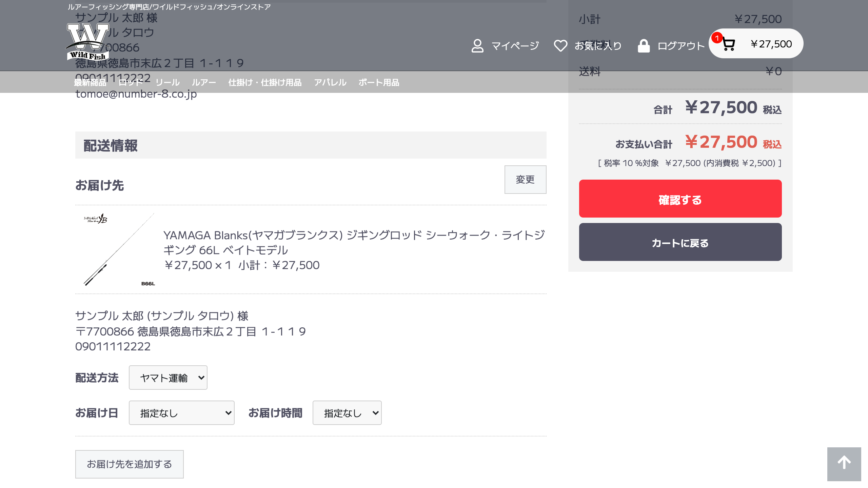This screenshot has width=868, height=488.
Task: Open the お届け日 指定なし dropdown
Action: (181, 413)
